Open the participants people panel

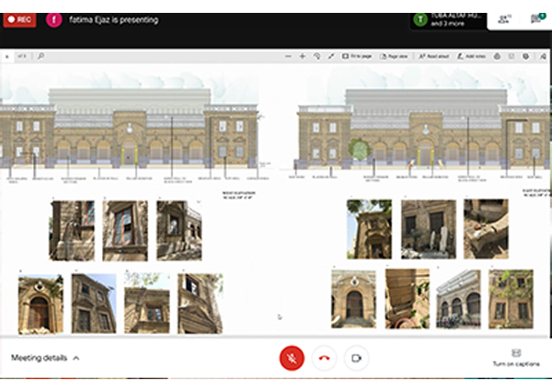(x=504, y=18)
